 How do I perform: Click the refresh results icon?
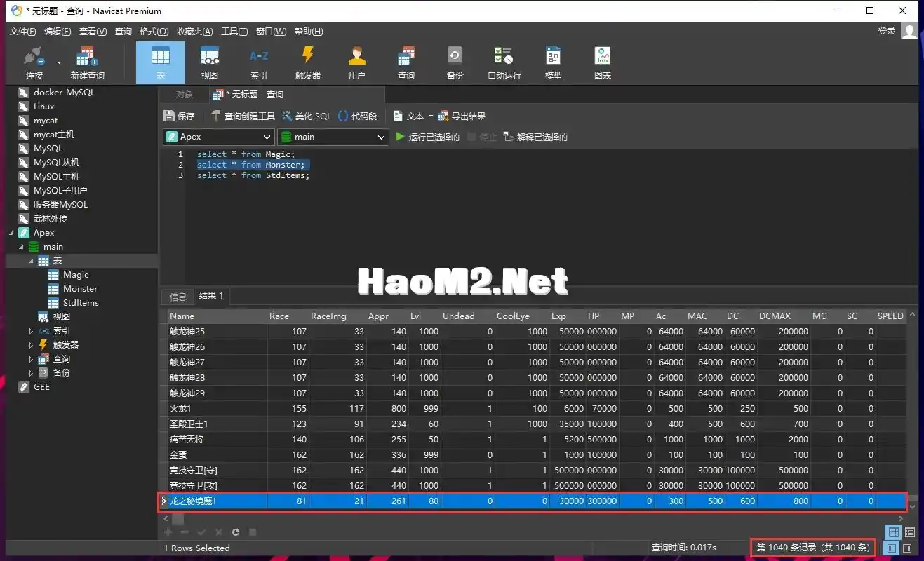[236, 532]
